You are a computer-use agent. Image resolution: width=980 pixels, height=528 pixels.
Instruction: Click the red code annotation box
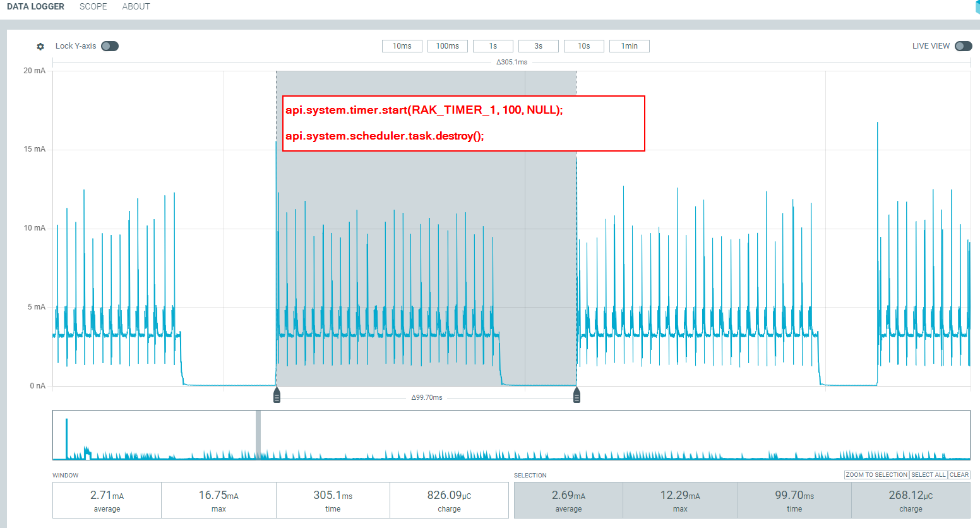pyautogui.click(x=463, y=123)
